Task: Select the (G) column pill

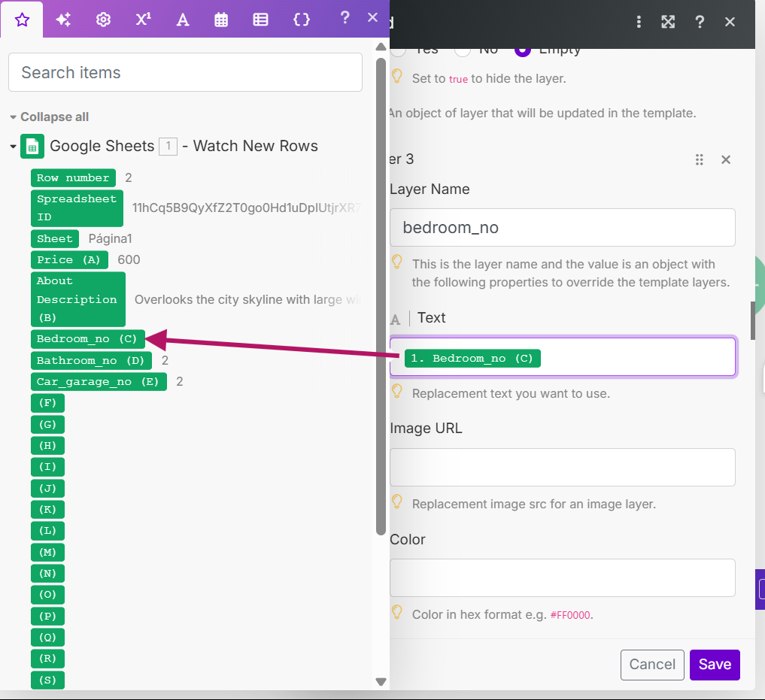Action: click(47, 424)
